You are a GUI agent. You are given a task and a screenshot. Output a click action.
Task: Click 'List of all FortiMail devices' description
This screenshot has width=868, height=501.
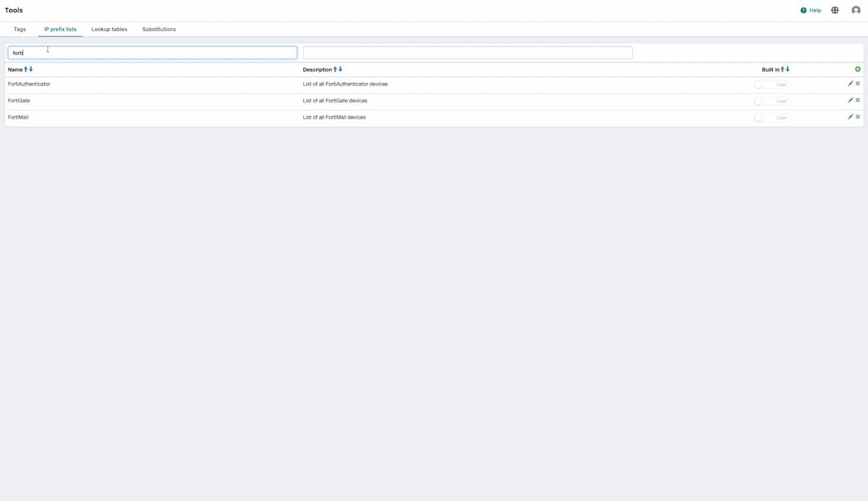pyautogui.click(x=334, y=117)
